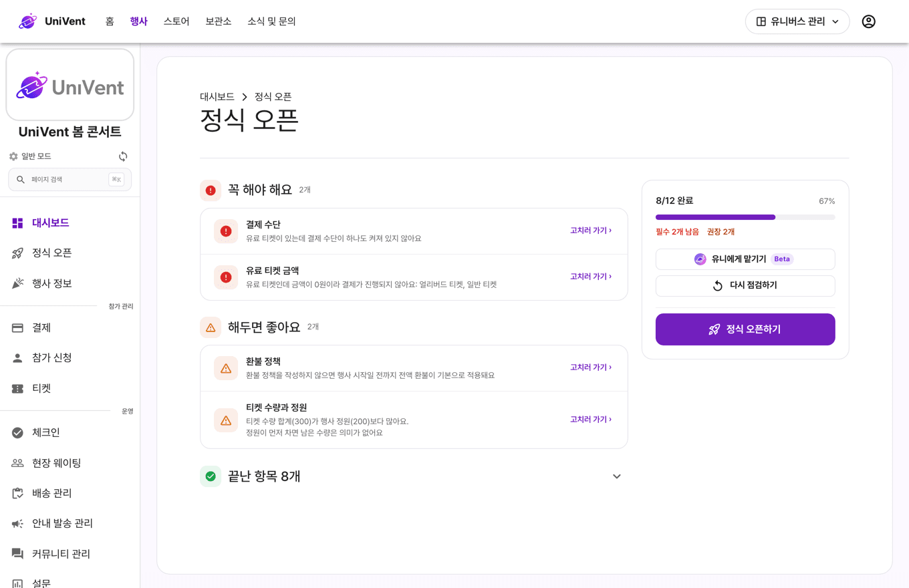Viewport: 909px width, 588px height.
Task: Click the people icon for 현장 웨이팅
Action: coord(17,463)
